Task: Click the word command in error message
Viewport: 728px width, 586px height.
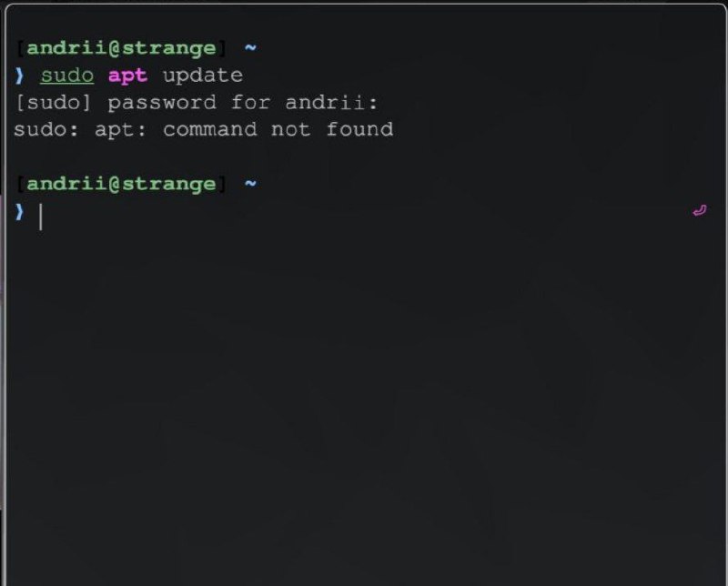Action: pyautogui.click(x=210, y=129)
